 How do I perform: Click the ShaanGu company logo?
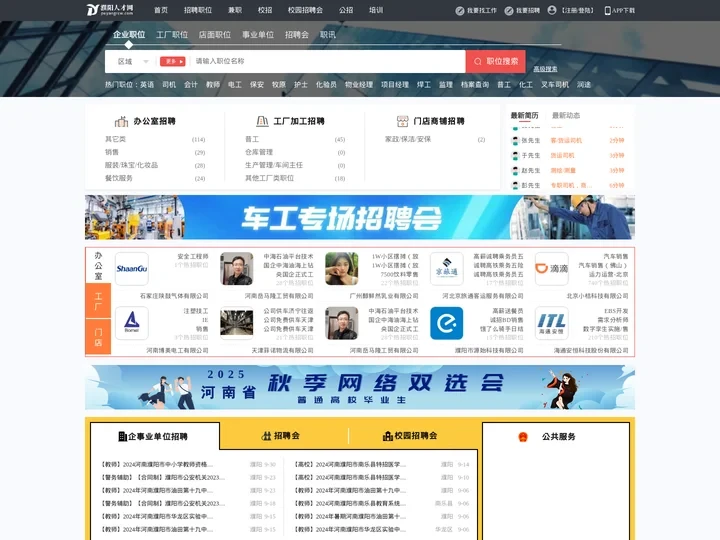click(132, 269)
